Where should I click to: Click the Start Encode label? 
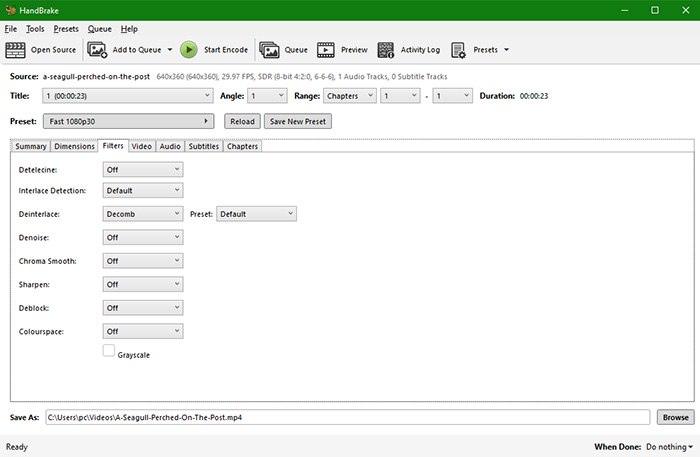[226, 50]
